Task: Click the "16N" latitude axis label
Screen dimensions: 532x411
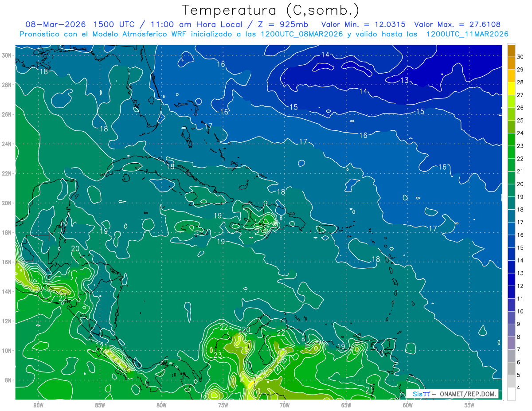Action: [x=7, y=262]
